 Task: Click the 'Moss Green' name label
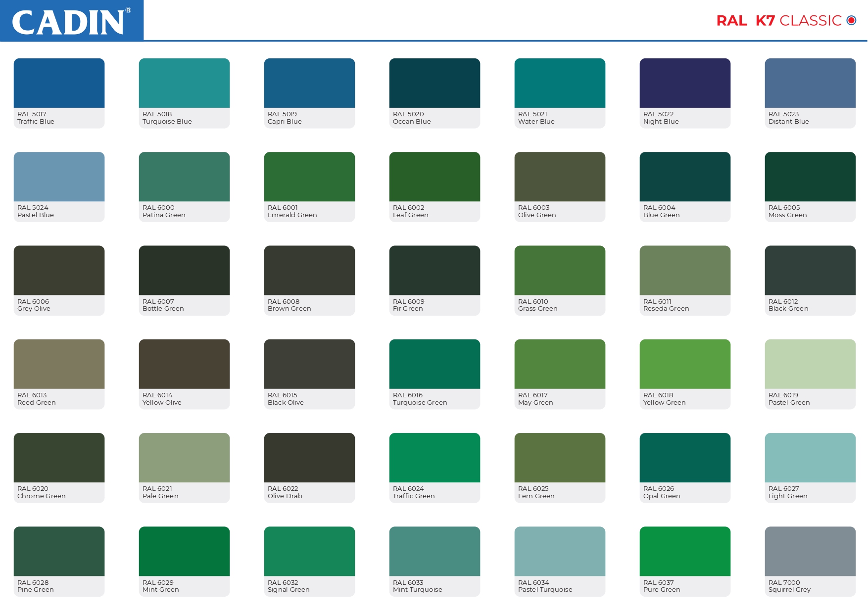tap(788, 215)
